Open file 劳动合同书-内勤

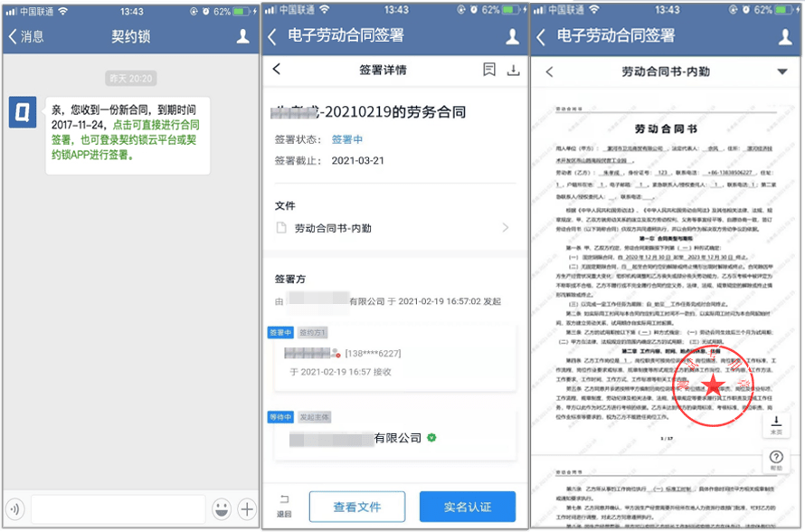(393, 227)
